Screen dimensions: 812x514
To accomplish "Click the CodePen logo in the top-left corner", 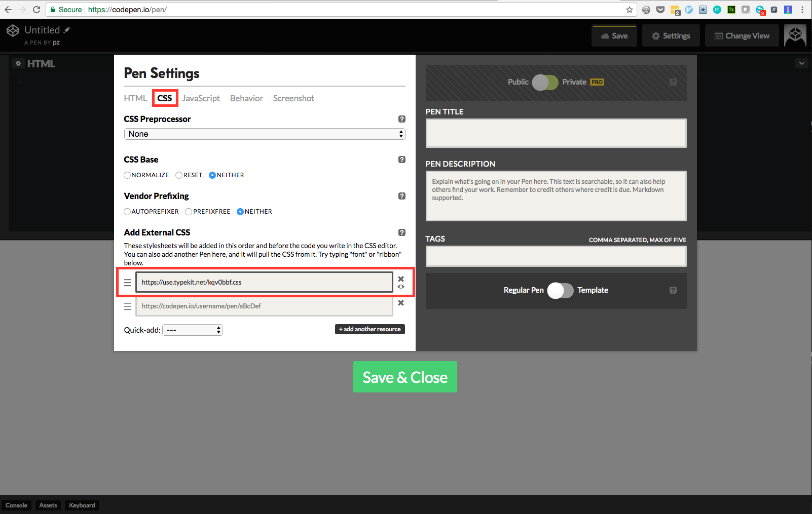I will pos(13,30).
